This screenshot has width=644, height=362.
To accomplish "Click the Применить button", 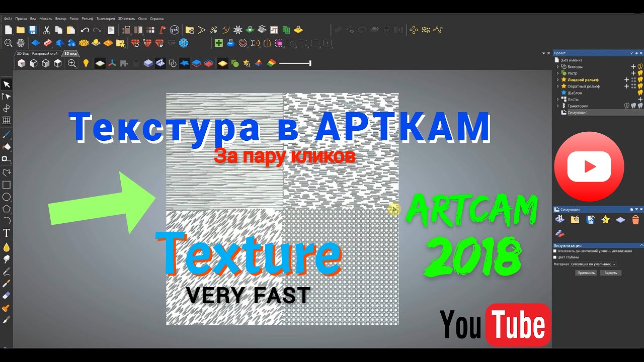I will 586,273.
